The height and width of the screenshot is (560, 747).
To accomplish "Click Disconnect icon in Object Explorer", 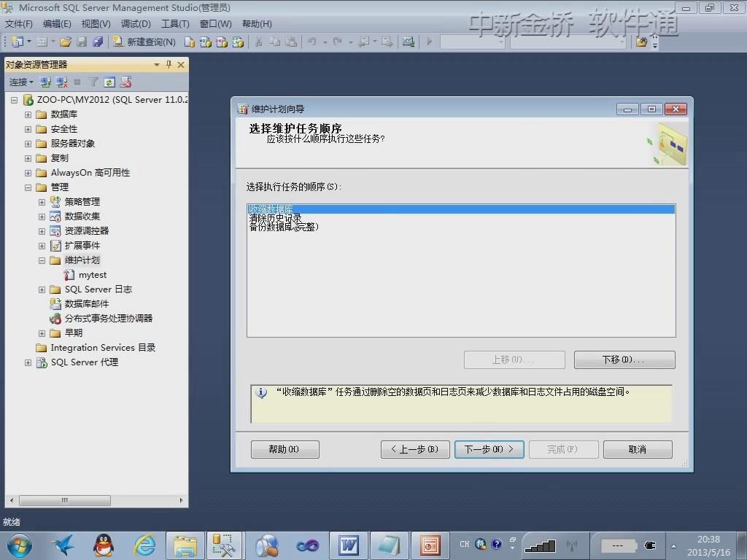I will pos(61,82).
